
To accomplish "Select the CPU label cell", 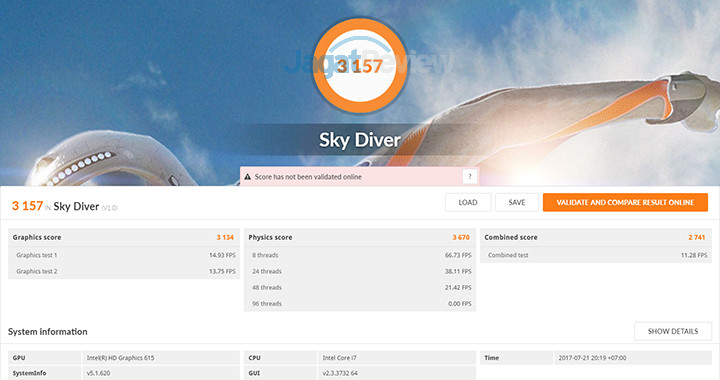I will point(281,358).
